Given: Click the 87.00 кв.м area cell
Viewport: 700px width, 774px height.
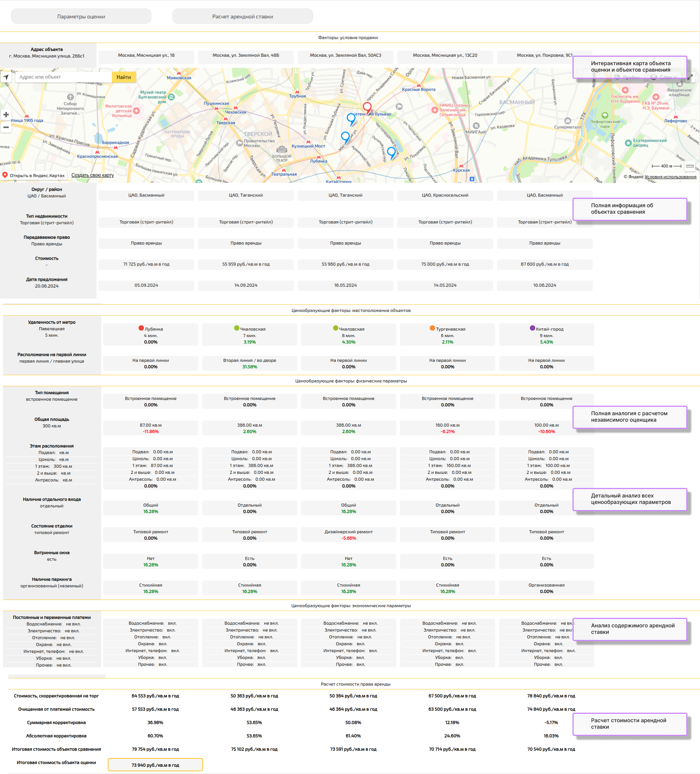Looking at the screenshot, I should (x=151, y=428).
